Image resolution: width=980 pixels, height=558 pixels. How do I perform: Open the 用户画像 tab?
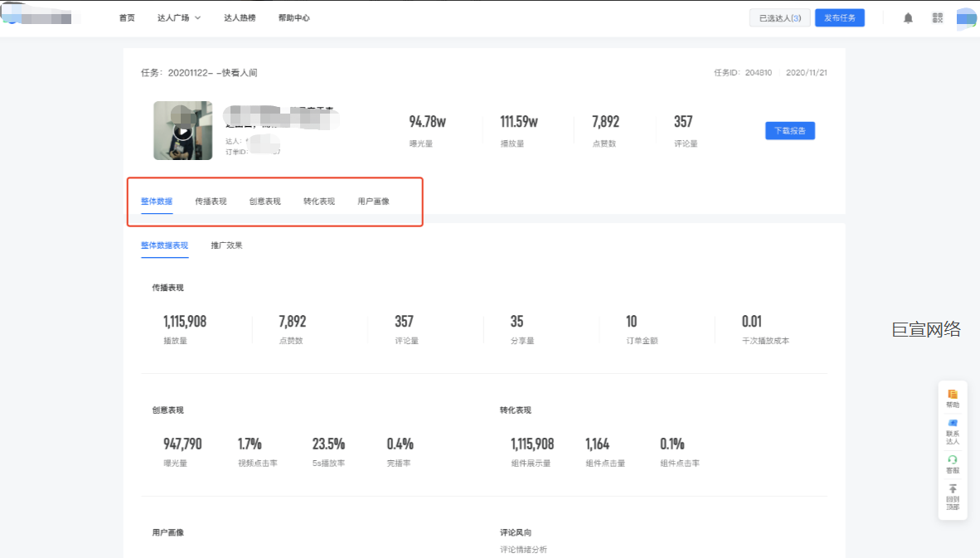(373, 201)
